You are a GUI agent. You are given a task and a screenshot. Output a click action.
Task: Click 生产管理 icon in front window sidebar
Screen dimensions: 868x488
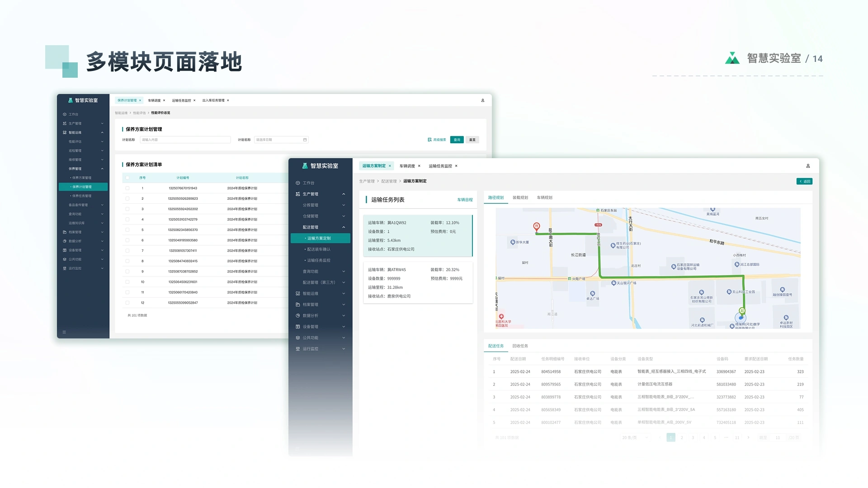pos(298,194)
